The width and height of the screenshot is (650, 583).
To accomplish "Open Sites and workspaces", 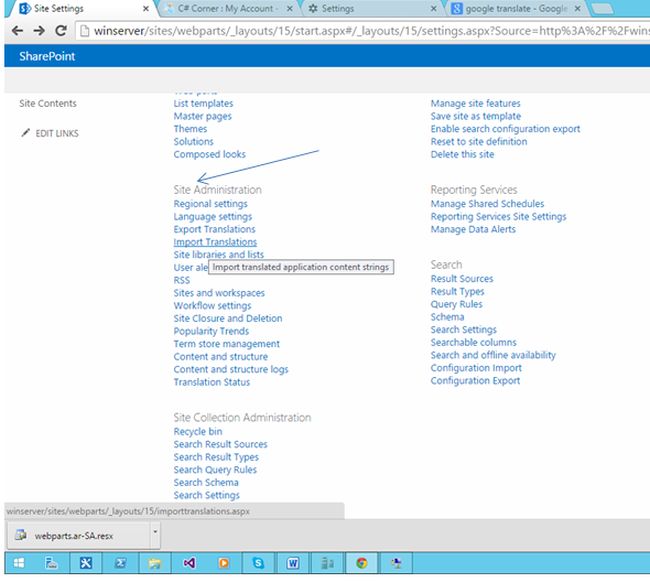I will 219,293.
